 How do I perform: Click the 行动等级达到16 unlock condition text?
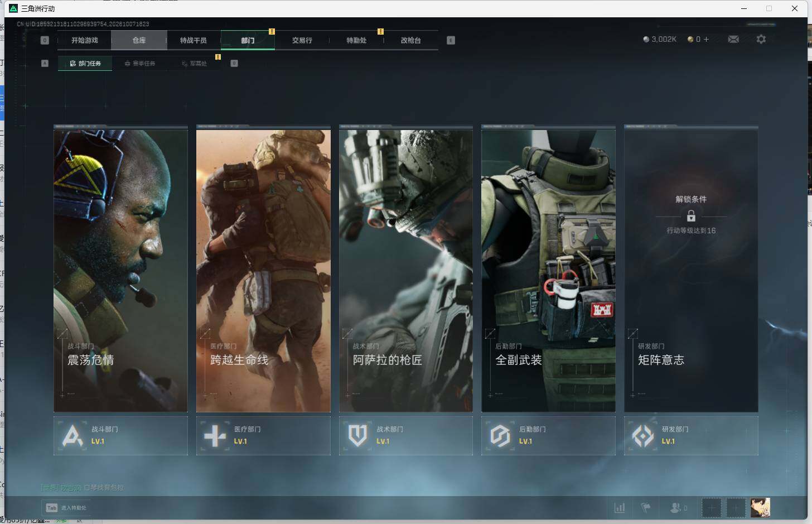pos(691,230)
